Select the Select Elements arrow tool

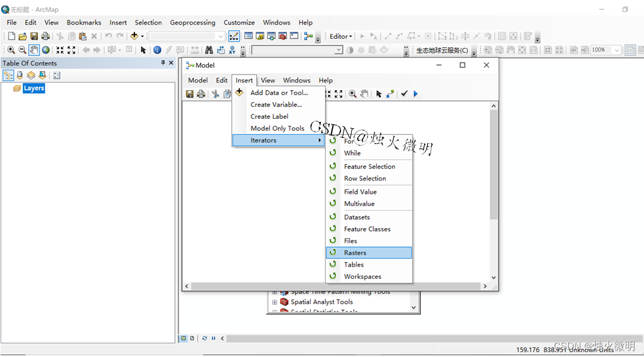(143, 50)
